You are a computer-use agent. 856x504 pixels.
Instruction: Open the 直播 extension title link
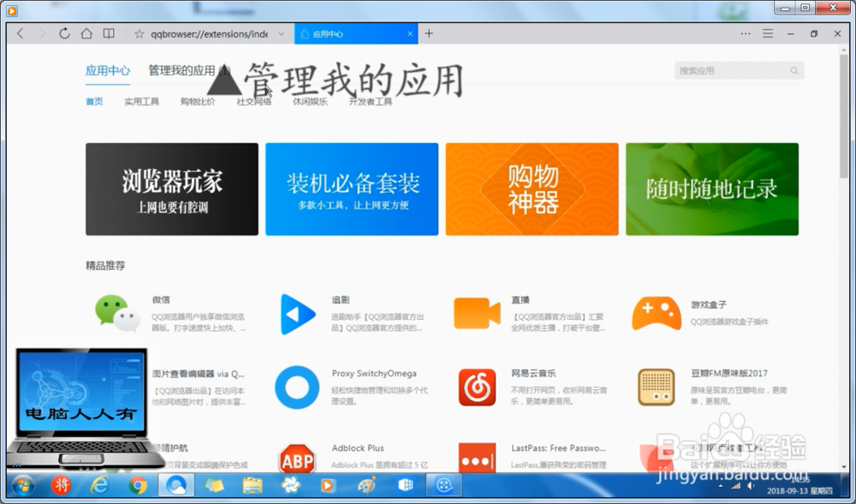520,299
